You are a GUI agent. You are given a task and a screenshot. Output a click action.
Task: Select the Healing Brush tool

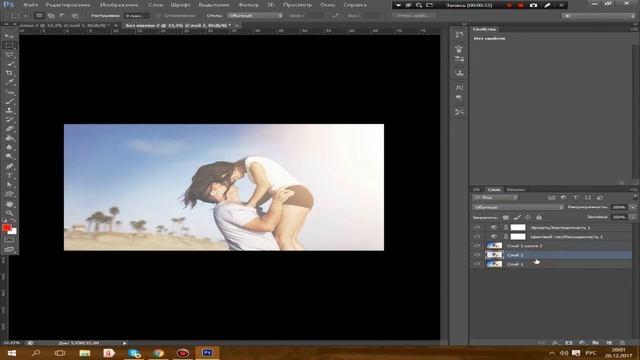point(9,92)
